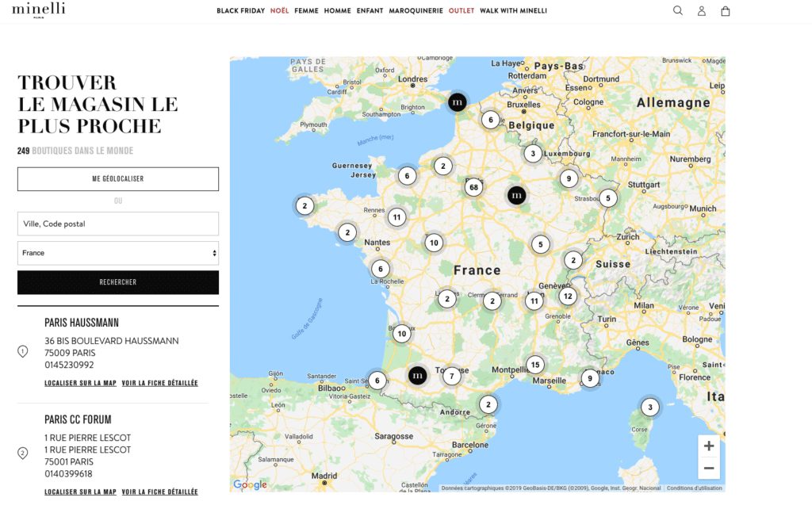Open WALK WITH MINELLI menu item
The height and width of the screenshot is (509, 812).
513,11
